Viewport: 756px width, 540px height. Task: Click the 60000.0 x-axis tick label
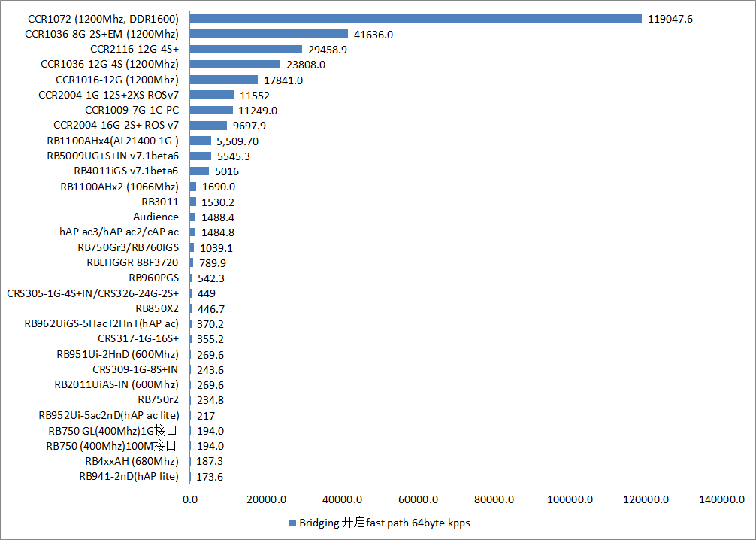tap(419, 499)
